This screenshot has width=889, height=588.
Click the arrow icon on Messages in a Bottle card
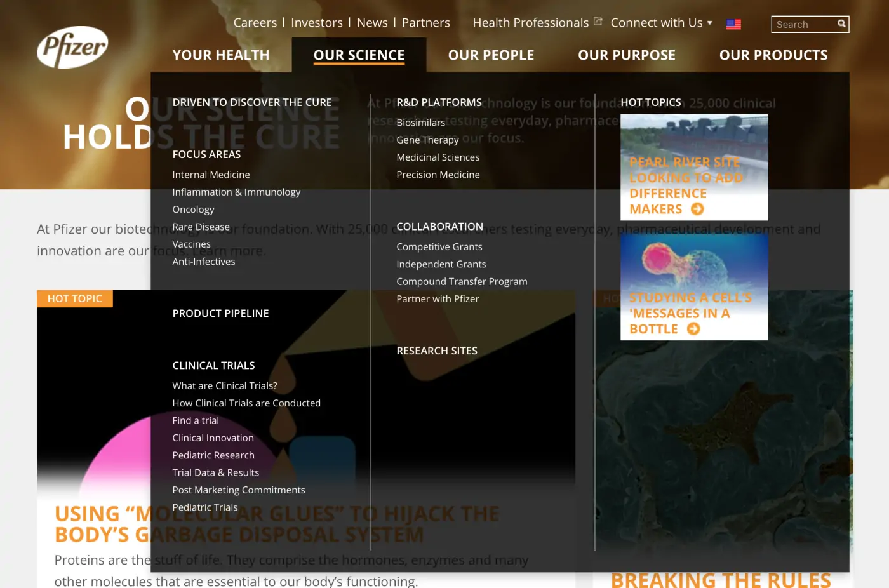coord(693,329)
